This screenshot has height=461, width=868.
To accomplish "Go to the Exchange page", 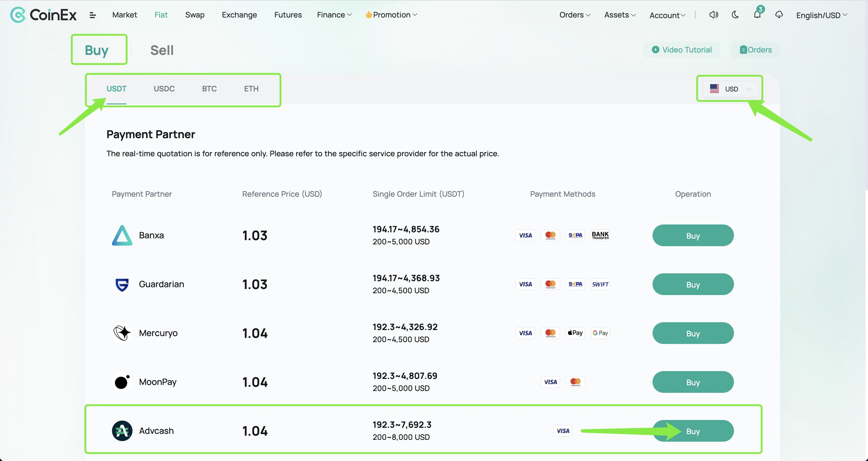I will pyautogui.click(x=239, y=15).
